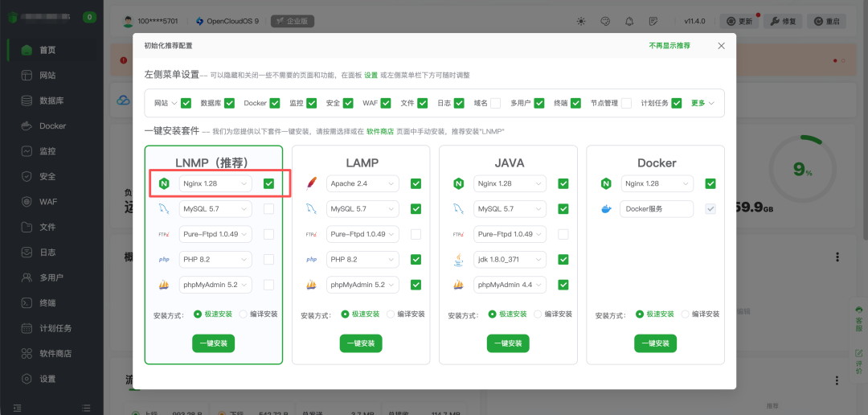Open the 日志 log sidebar icon
868x415 pixels.
point(27,252)
